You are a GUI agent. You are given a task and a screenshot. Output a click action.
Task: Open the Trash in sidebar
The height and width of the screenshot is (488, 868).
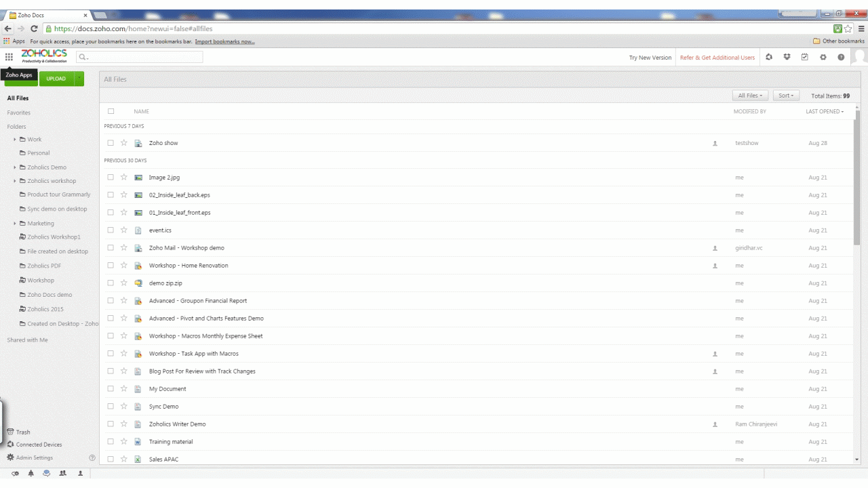18,432
